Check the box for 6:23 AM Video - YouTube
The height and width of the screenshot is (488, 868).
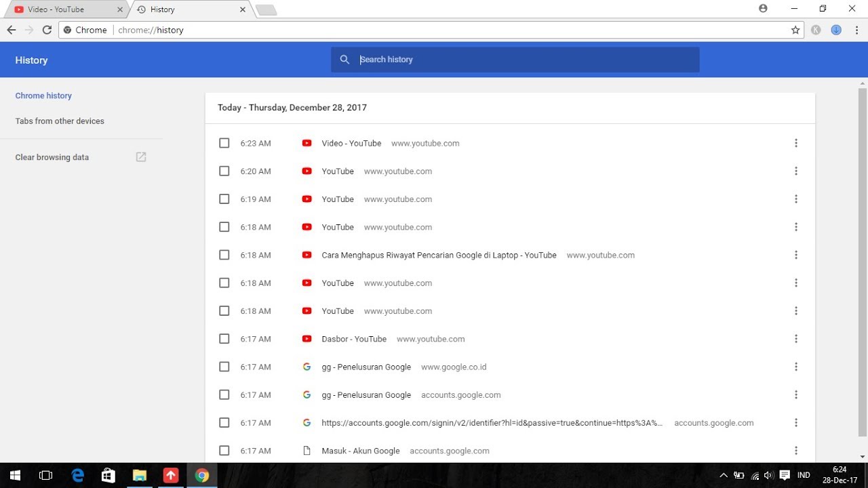tap(224, 143)
